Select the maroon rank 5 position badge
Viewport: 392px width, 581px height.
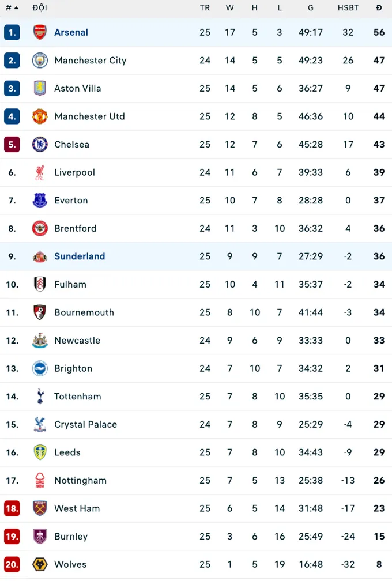tap(12, 144)
